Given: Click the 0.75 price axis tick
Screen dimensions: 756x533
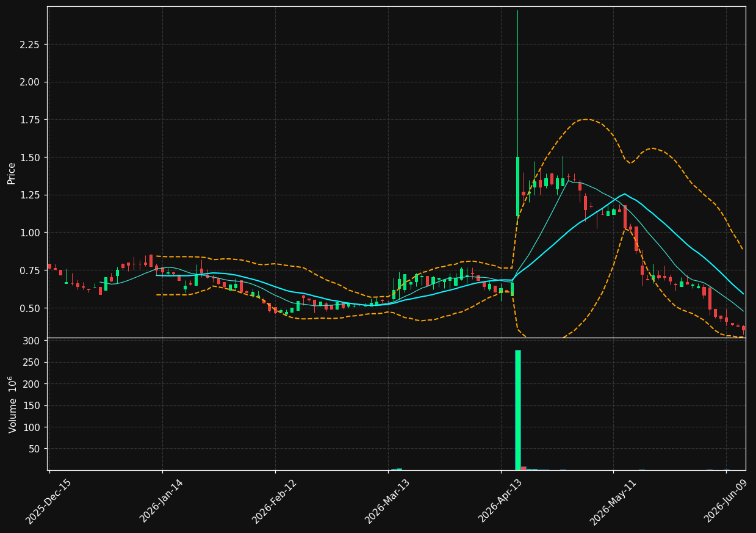Looking at the screenshot, I should (x=31, y=270).
